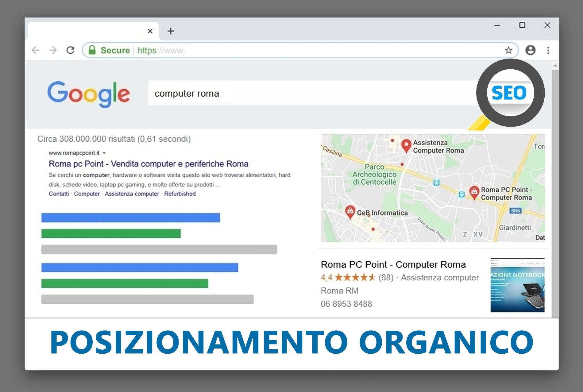Click the SEO magnifier search icon

tap(510, 93)
